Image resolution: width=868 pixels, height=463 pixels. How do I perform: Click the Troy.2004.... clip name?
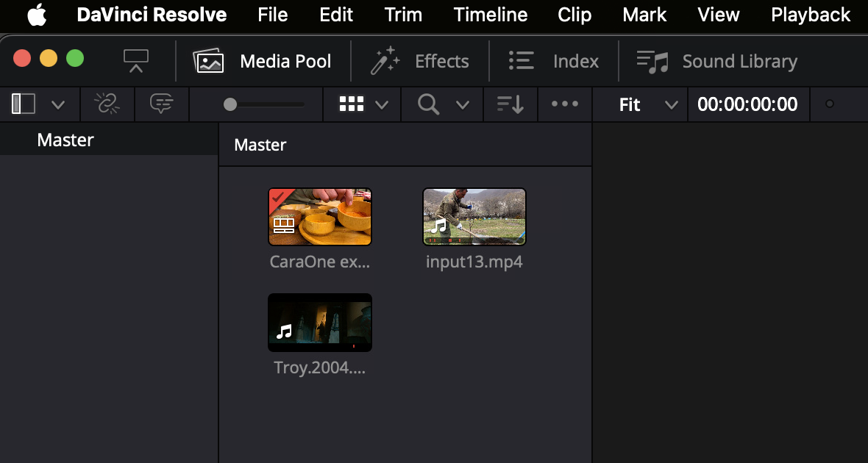click(x=320, y=368)
